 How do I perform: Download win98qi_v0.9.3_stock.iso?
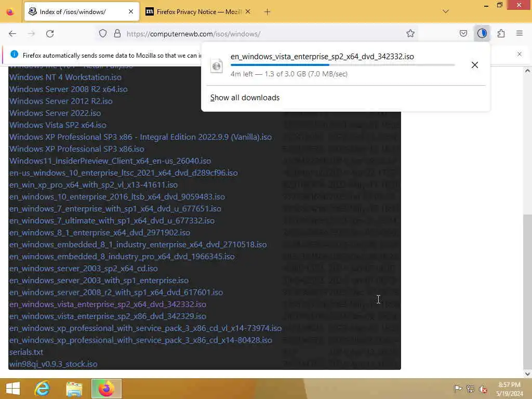(x=54, y=364)
